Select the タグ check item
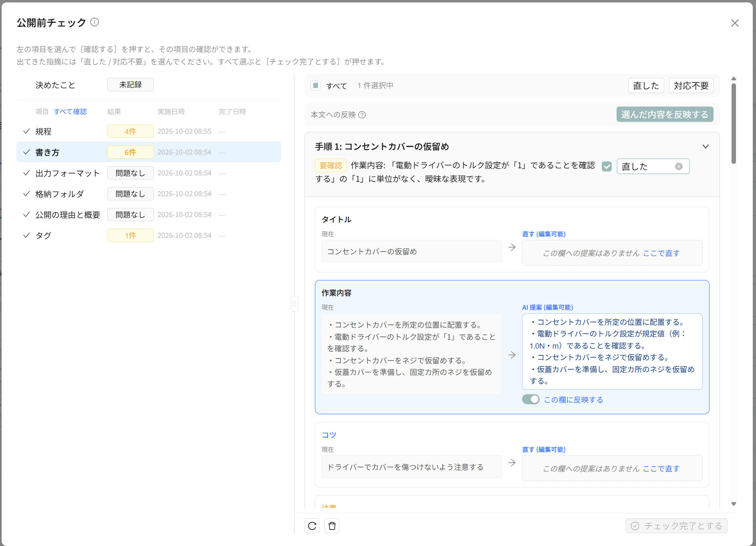The image size is (756, 546). click(149, 236)
